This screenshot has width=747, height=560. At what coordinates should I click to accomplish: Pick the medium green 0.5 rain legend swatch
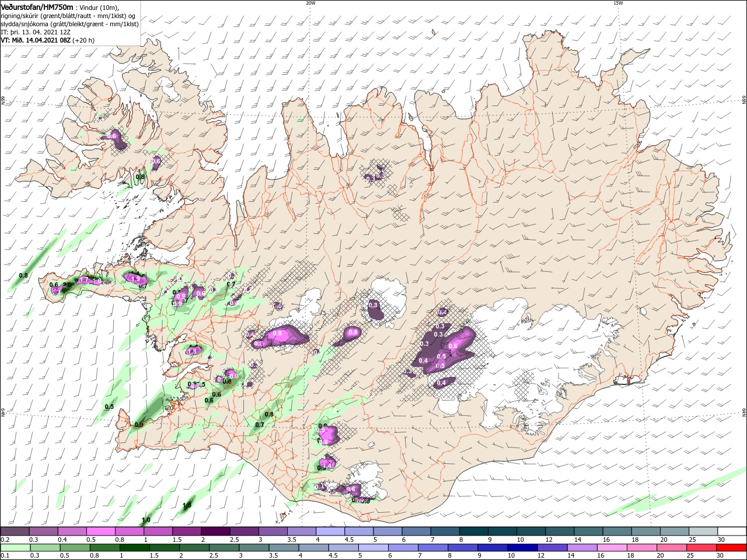[x=74, y=548]
